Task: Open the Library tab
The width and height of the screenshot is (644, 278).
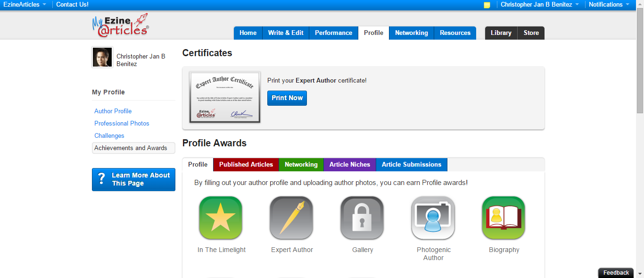Action: point(501,33)
